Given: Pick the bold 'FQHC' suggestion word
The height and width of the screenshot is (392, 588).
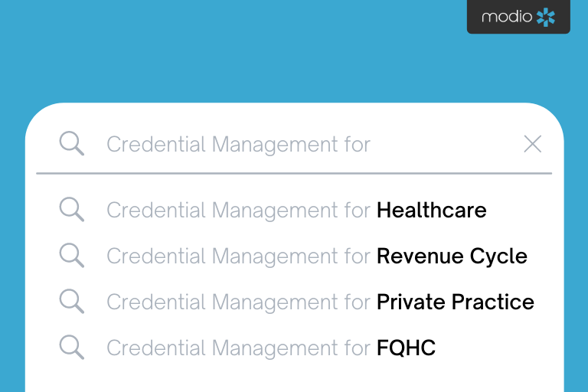Looking at the screenshot, I should [x=406, y=348].
